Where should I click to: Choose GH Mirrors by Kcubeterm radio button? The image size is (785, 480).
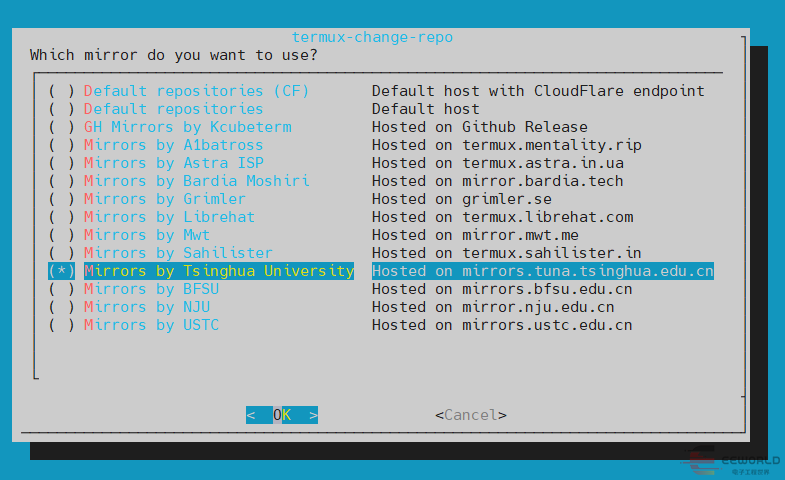pyautogui.click(x=61, y=127)
